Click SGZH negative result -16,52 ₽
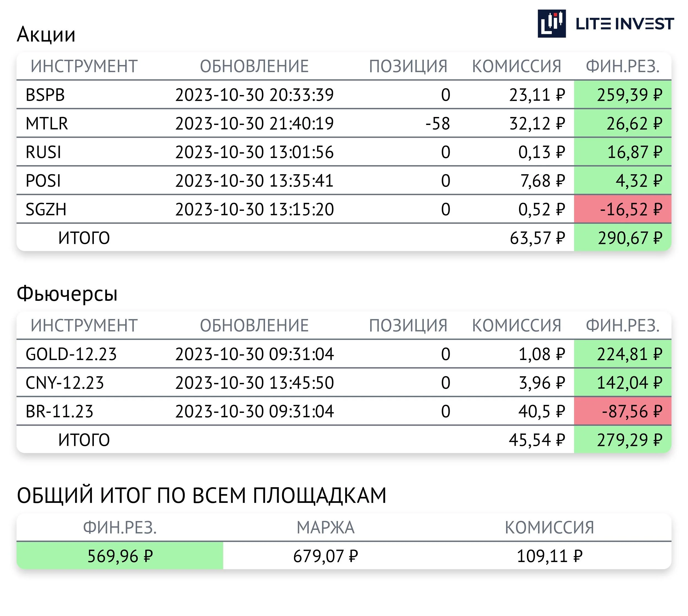 pos(631,209)
